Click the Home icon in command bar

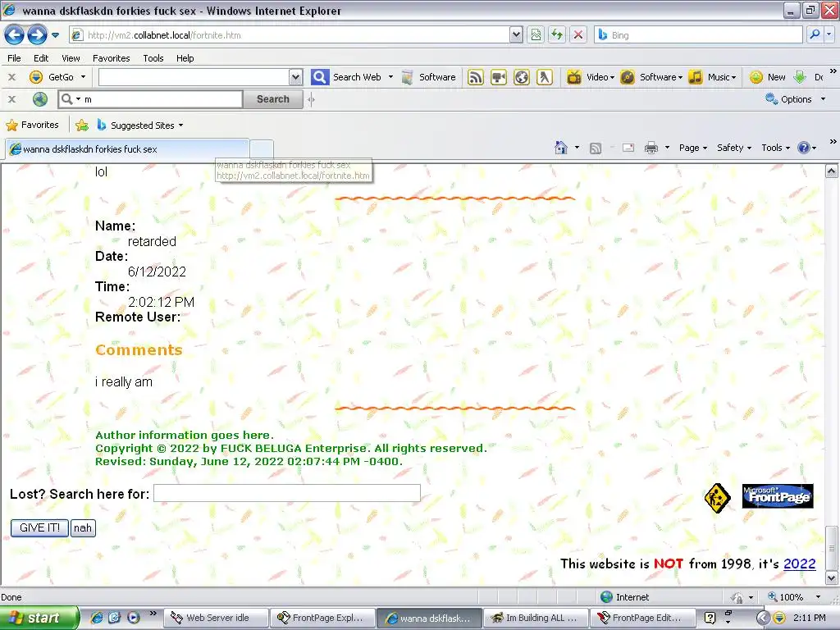561,148
